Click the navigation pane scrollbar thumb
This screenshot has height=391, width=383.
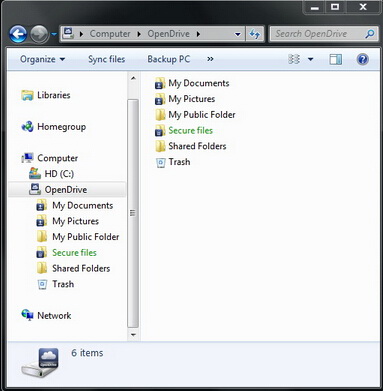coord(133,213)
